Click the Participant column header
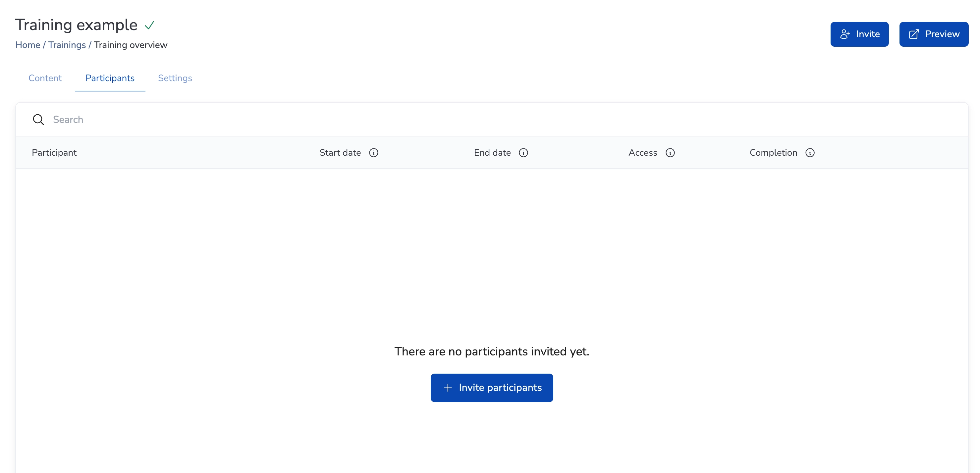 click(x=54, y=152)
